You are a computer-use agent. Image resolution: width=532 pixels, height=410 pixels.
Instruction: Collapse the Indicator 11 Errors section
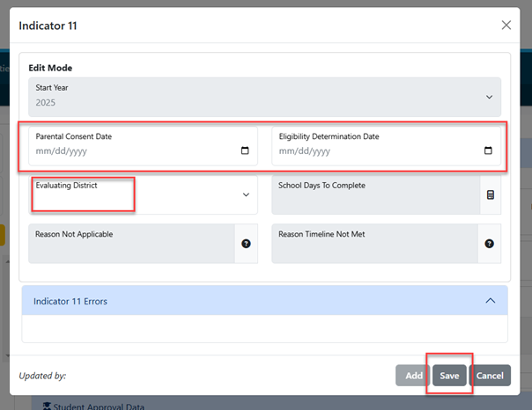coord(491,301)
